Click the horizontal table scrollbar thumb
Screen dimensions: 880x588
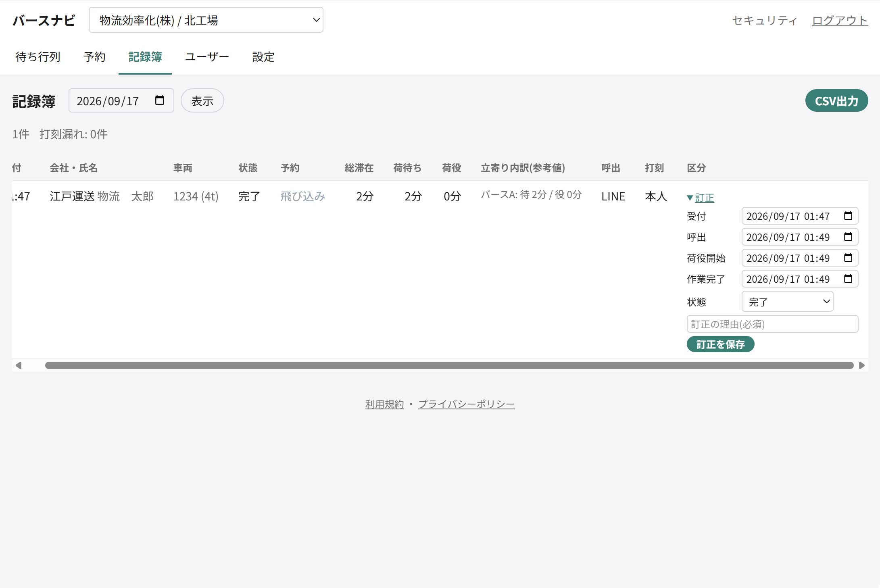(449, 365)
